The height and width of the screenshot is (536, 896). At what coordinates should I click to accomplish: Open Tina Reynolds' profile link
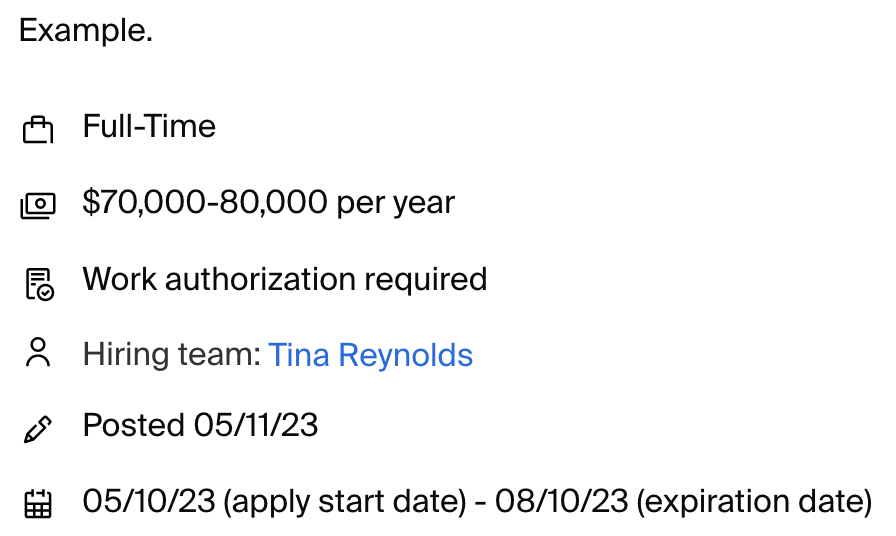point(370,355)
